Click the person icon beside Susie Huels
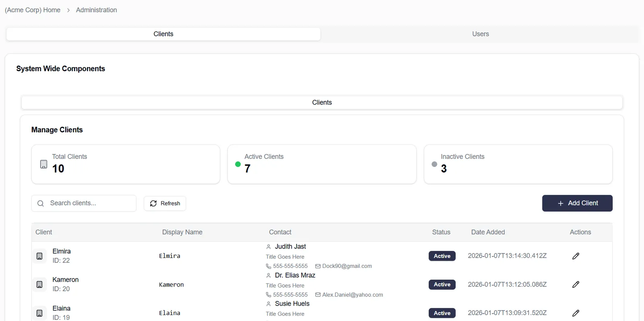 268,304
